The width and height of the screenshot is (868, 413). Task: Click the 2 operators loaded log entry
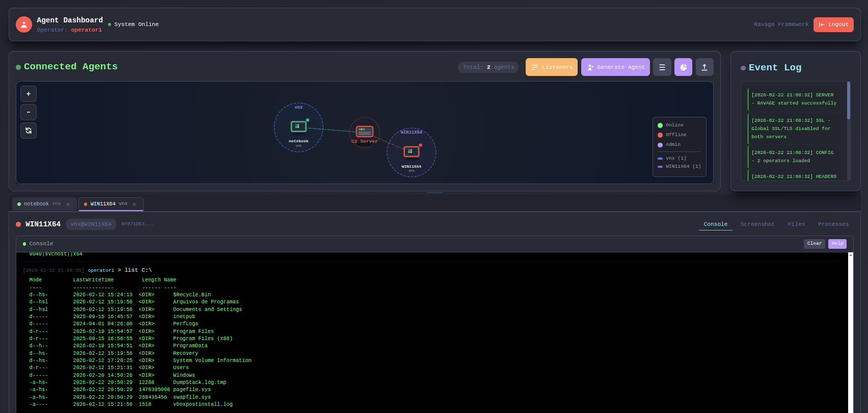pos(795,157)
